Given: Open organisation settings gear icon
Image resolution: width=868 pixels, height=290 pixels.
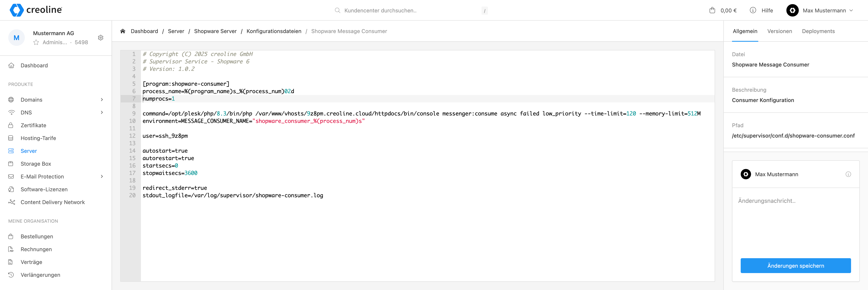Looking at the screenshot, I should [100, 38].
